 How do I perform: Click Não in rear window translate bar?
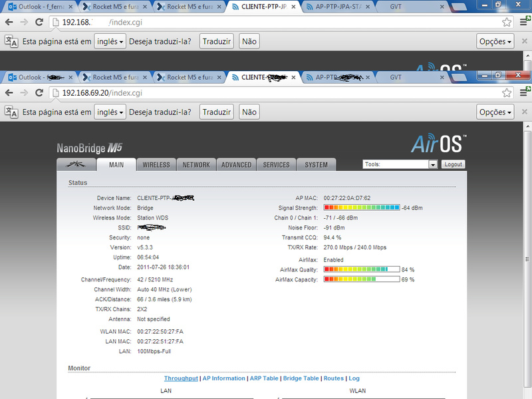[x=249, y=41]
